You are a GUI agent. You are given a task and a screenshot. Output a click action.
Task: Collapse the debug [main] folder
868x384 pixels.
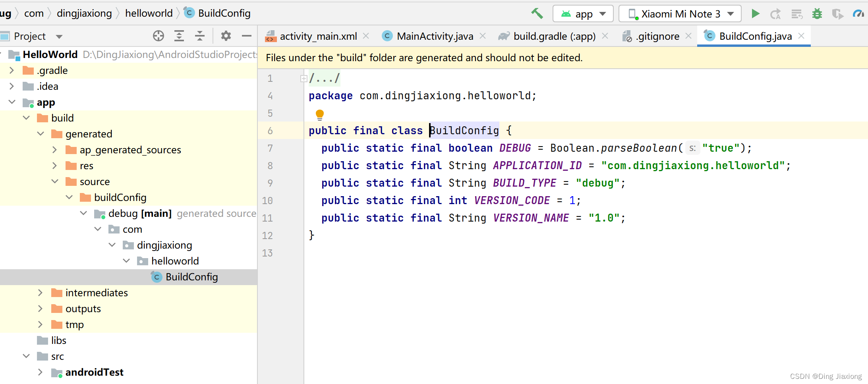[83, 213]
